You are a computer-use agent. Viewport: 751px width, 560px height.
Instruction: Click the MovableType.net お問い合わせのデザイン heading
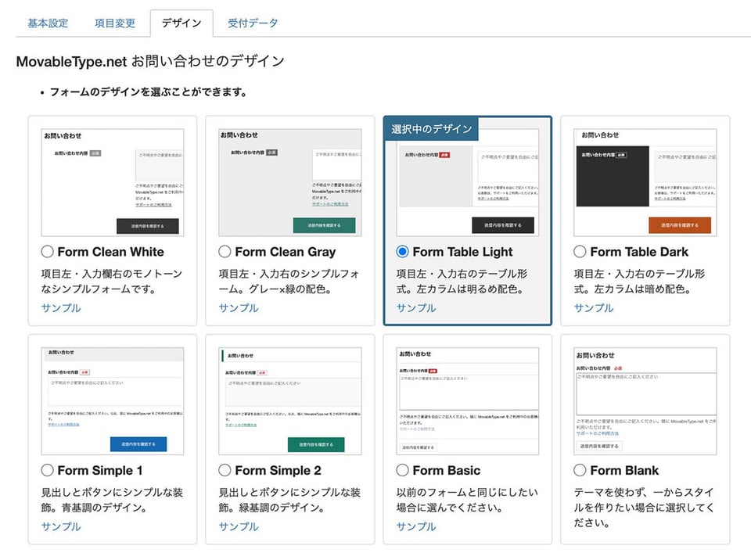tap(150, 62)
